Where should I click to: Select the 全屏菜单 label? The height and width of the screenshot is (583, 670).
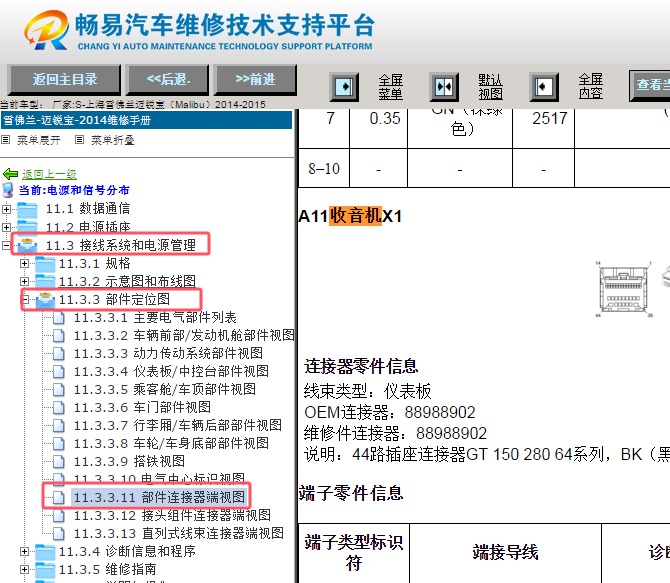(391, 87)
